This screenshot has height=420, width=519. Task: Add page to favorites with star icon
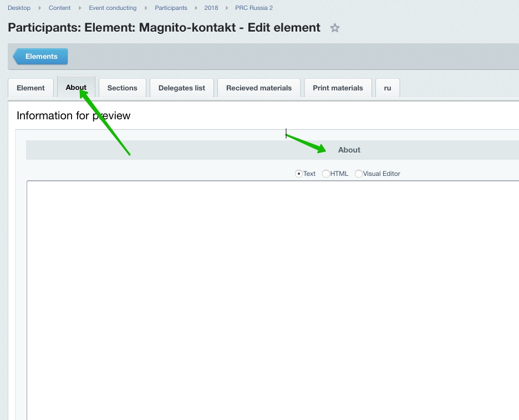click(x=335, y=28)
